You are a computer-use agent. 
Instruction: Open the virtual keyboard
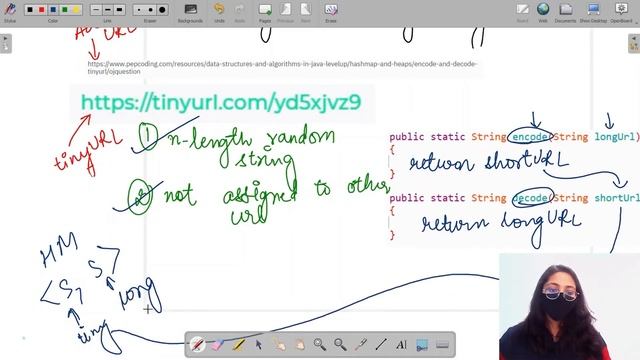click(442, 345)
